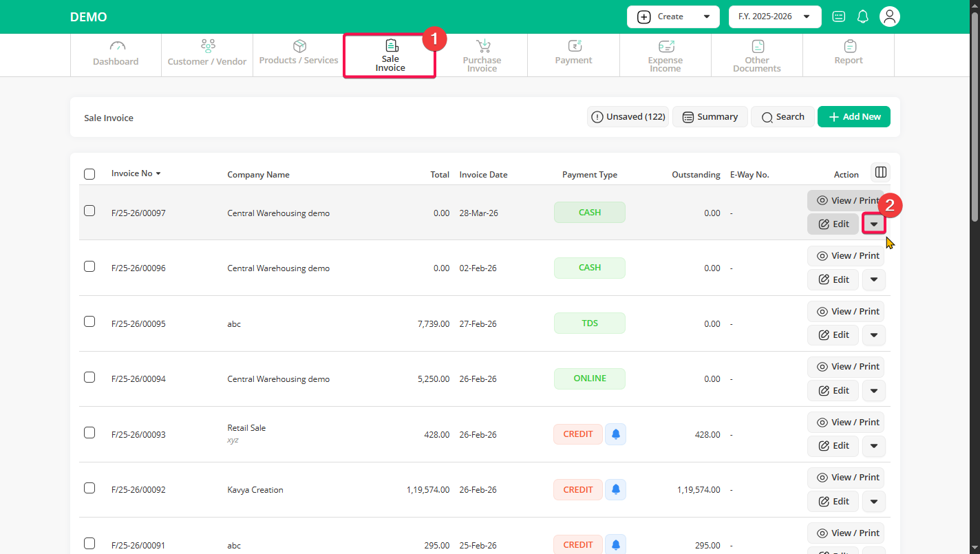Viewport: 980px width, 554px height.
Task: Click reminder bell for Kavya Creation invoice
Action: pyautogui.click(x=615, y=489)
